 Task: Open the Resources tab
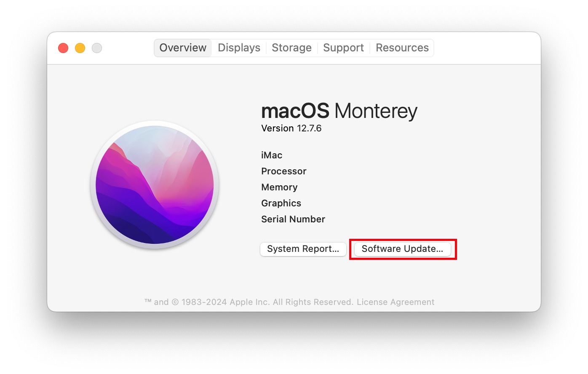(x=402, y=48)
